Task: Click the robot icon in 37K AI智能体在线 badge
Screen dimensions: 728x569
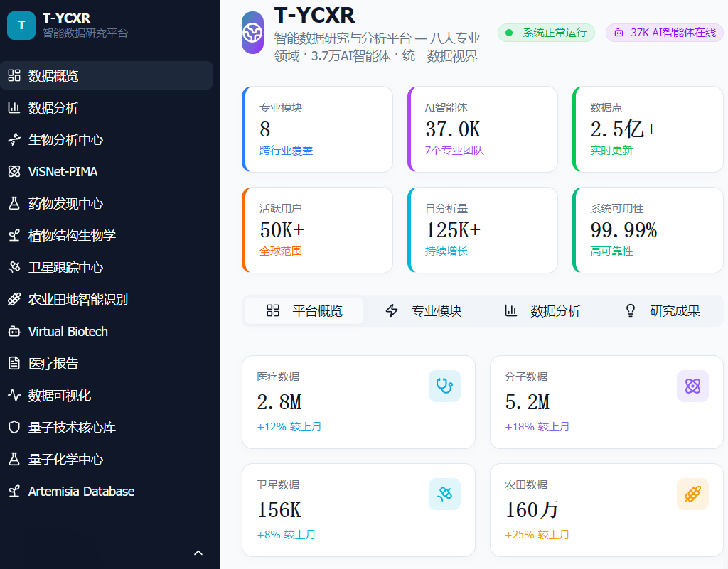Action: click(619, 33)
